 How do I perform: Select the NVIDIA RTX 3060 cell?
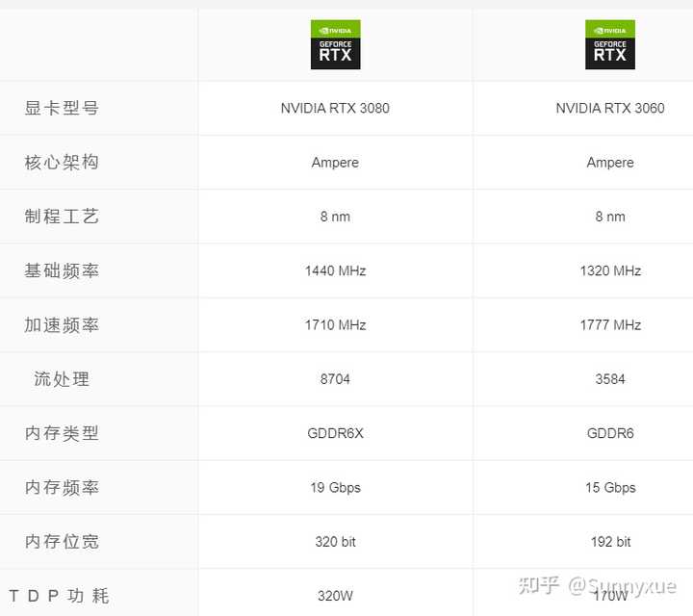610,108
